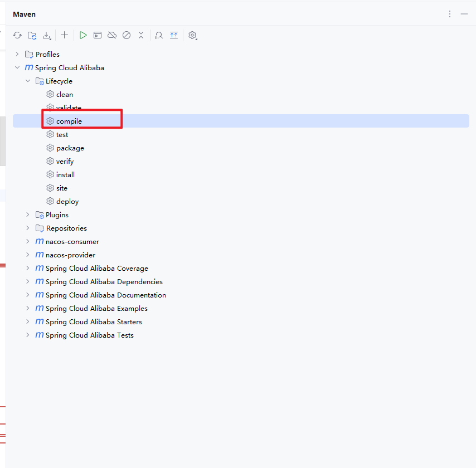This screenshot has width=476, height=468.
Task: Collapse the Lifecycle node
Action: click(28, 81)
